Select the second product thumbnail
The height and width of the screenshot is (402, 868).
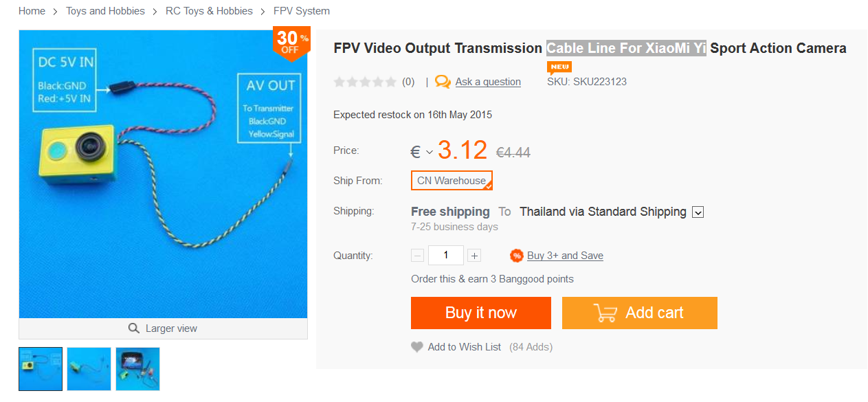pos(89,369)
